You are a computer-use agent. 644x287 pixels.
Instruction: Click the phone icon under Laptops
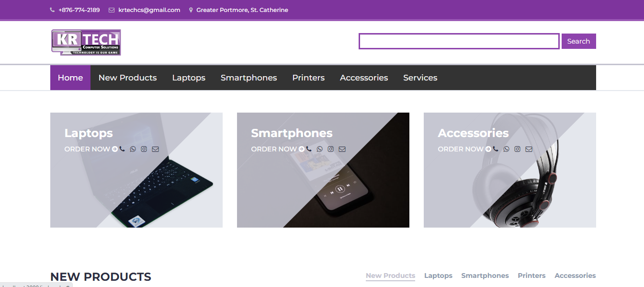click(x=123, y=149)
